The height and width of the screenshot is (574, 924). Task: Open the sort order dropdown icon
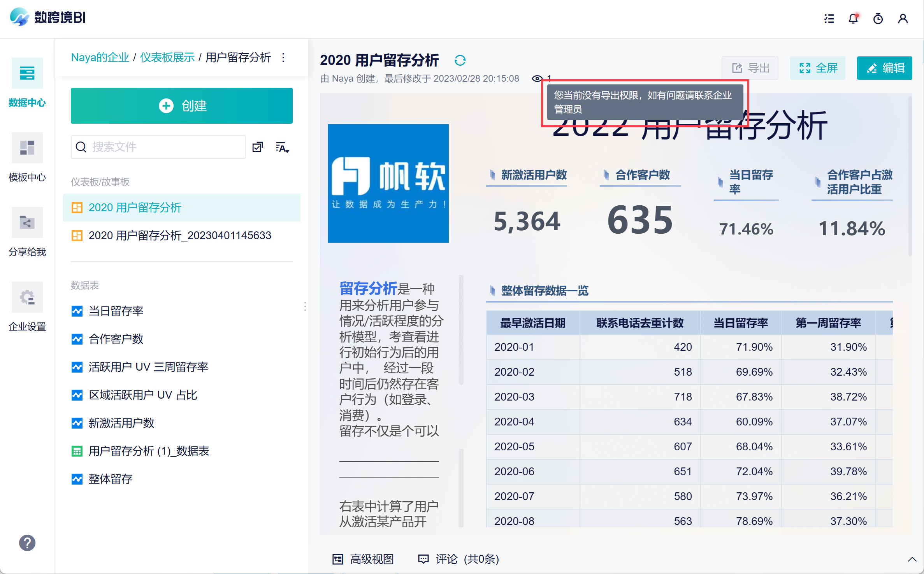[282, 147]
